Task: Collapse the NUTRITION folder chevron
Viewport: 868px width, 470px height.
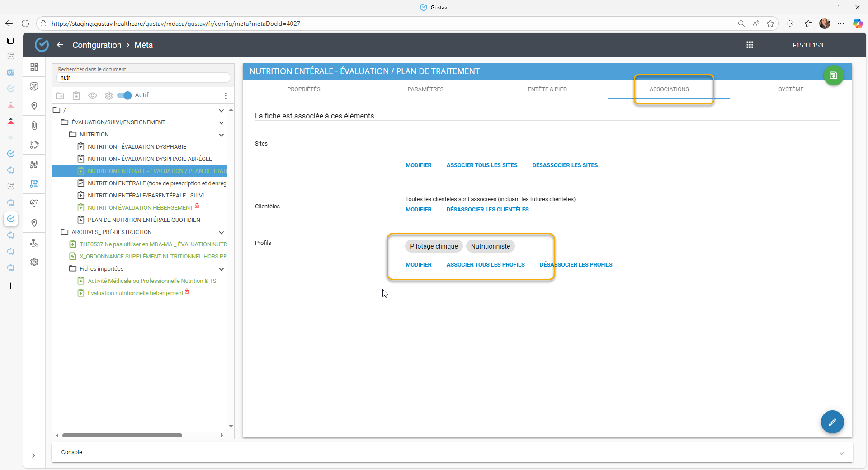Action: pos(222,135)
